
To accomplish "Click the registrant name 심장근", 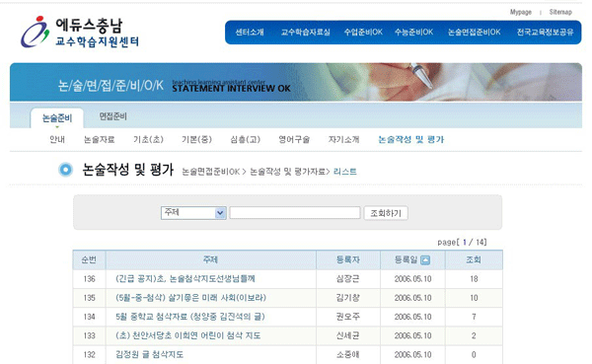I will [x=347, y=279].
